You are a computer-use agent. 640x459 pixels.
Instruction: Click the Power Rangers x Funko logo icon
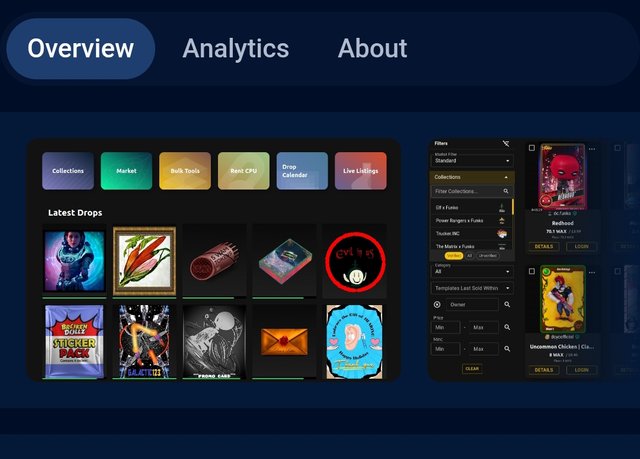[x=502, y=221]
